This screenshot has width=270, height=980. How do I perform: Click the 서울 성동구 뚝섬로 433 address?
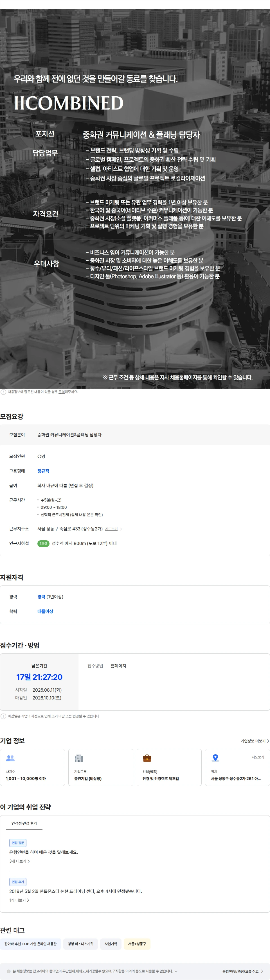70,529
